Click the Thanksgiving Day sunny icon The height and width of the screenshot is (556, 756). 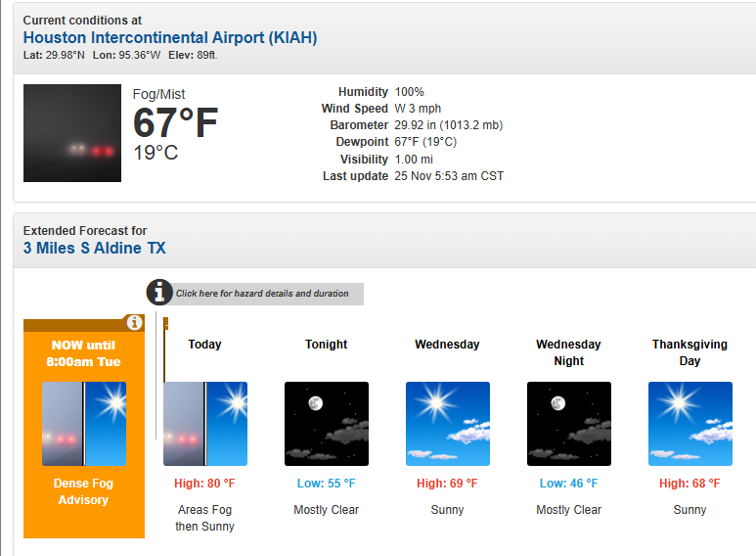point(690,424)
